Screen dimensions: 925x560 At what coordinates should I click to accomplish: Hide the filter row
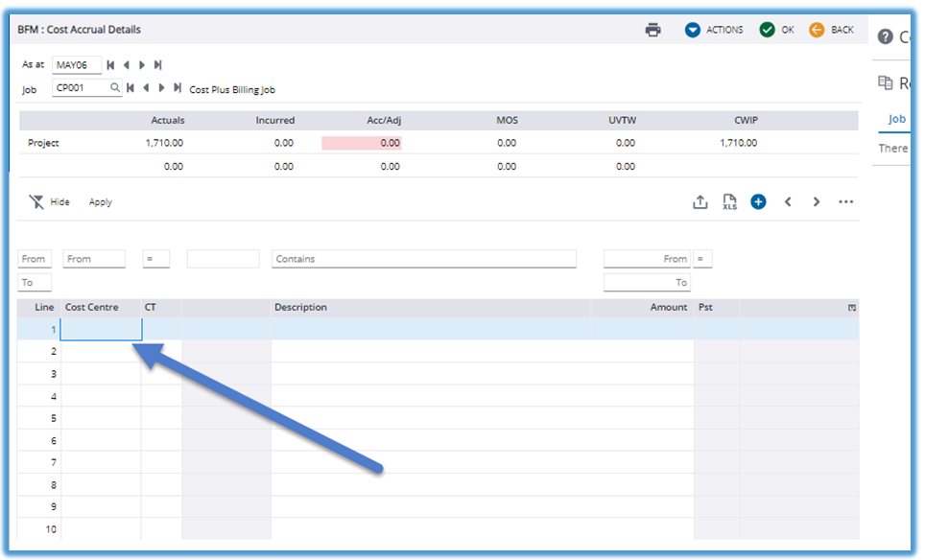click(x=50, y=202)
